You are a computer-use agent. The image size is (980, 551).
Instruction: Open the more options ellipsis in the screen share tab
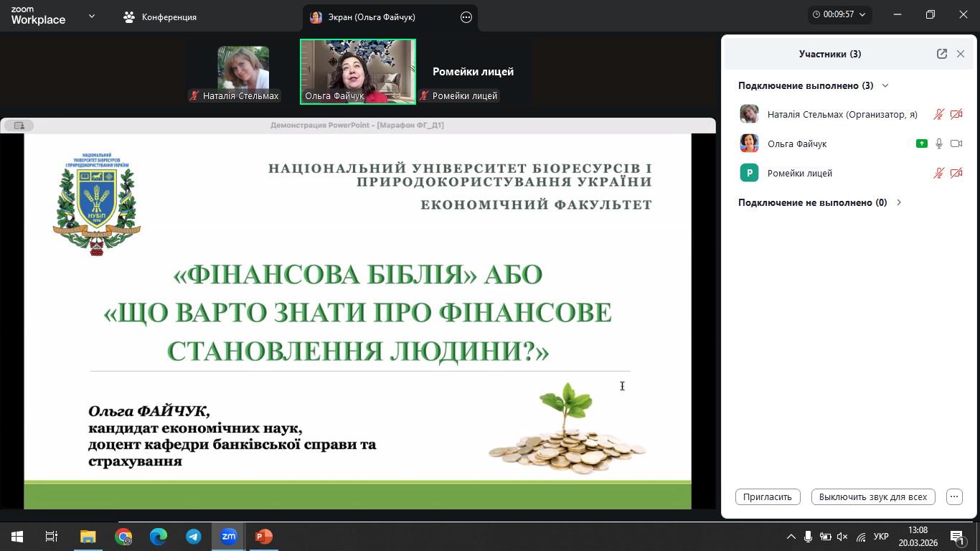[x=466, y=17]
